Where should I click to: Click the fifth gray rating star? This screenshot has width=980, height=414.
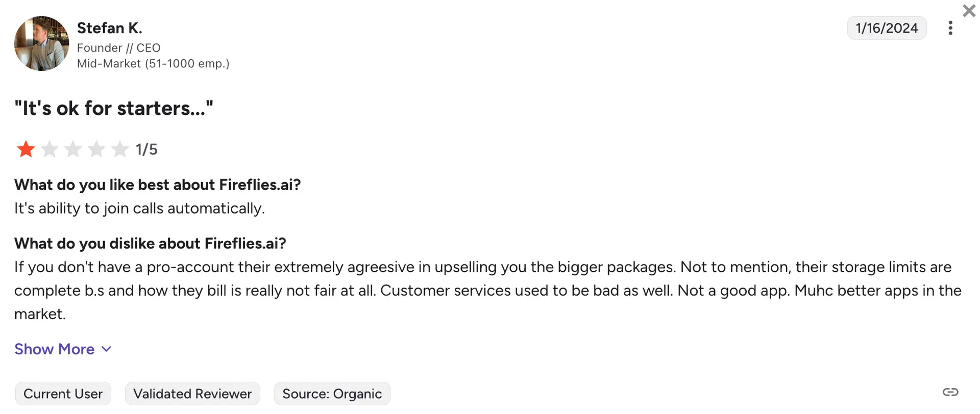click(120, 149)
